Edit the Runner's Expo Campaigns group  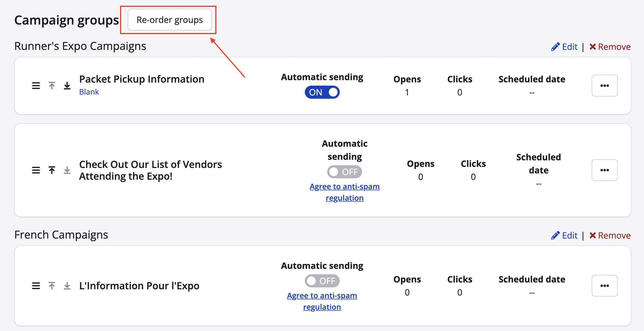point(564,47)
